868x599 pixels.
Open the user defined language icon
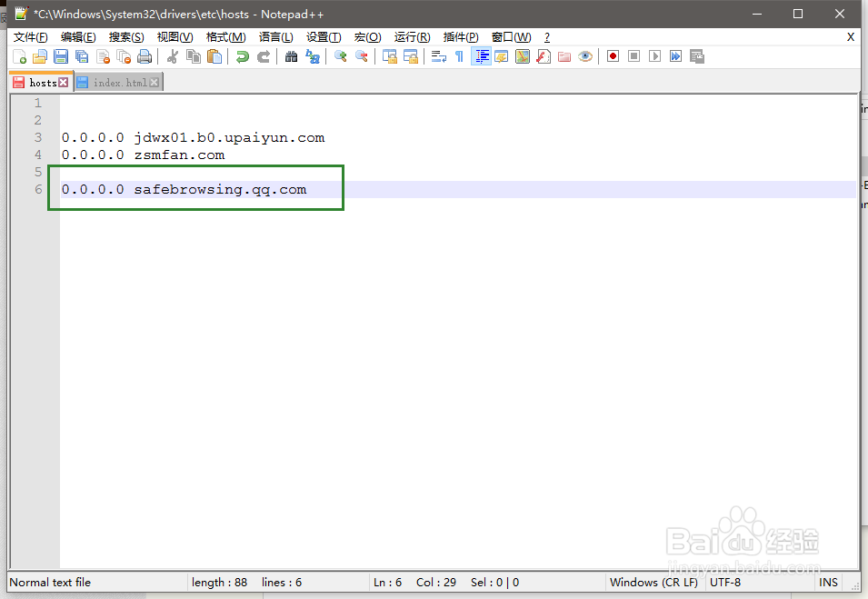point(502,56)
